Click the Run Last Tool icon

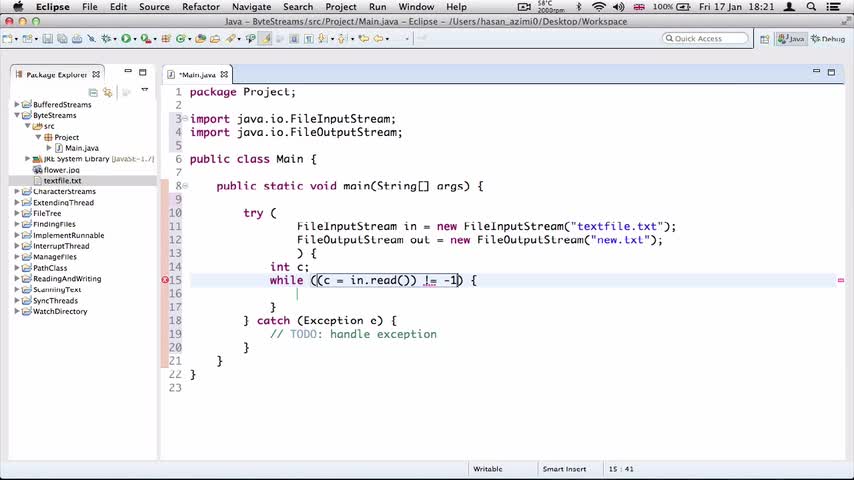[145, 39]
